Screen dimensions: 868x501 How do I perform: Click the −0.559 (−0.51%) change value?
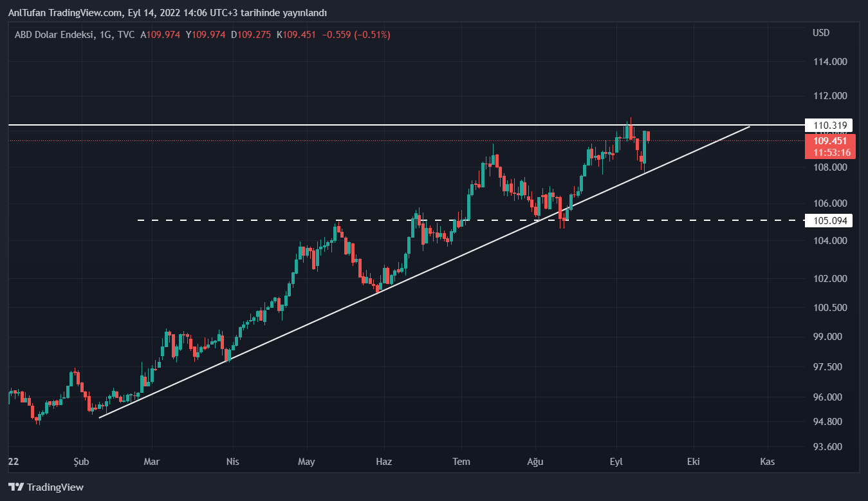(x=356, y=35)
